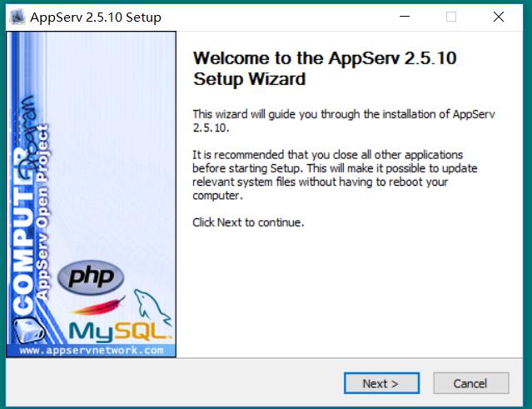
Task: Minimize the setup window
Action: pos(405,17)
